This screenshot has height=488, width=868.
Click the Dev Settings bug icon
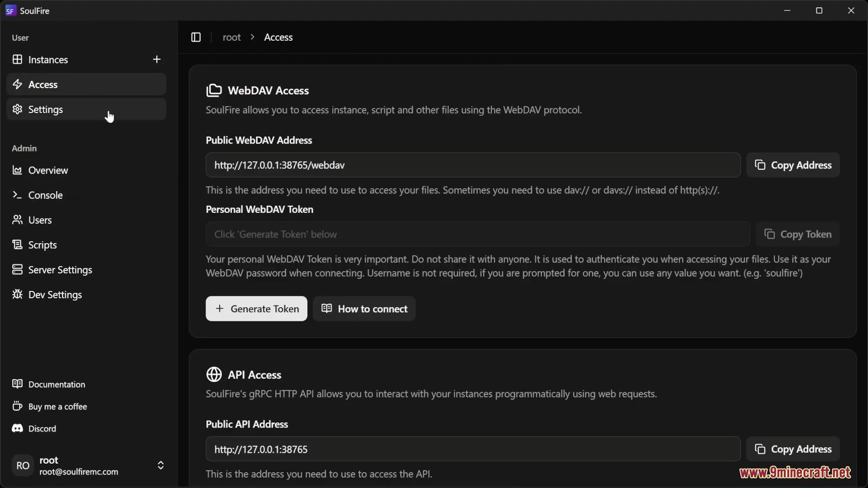coord(17,294)
